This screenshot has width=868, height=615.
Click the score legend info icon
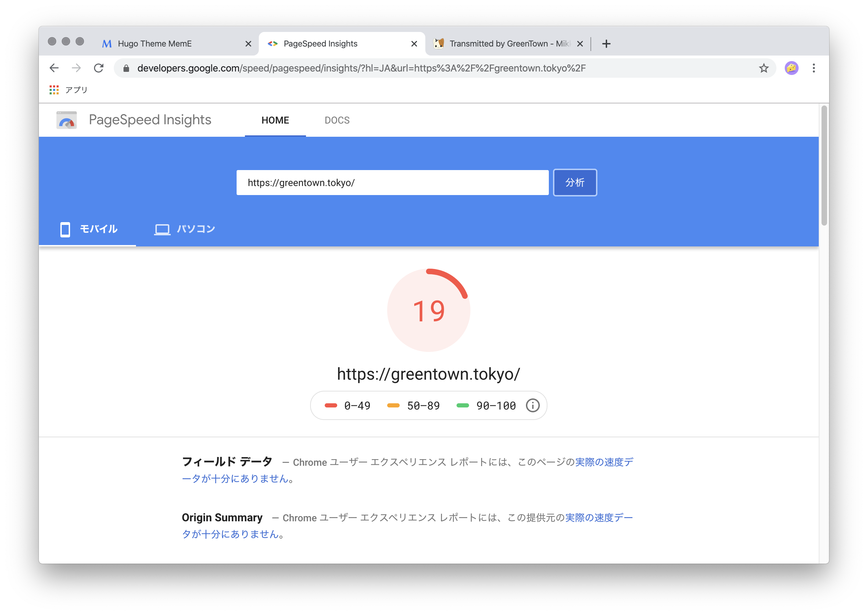pos(532,406)
